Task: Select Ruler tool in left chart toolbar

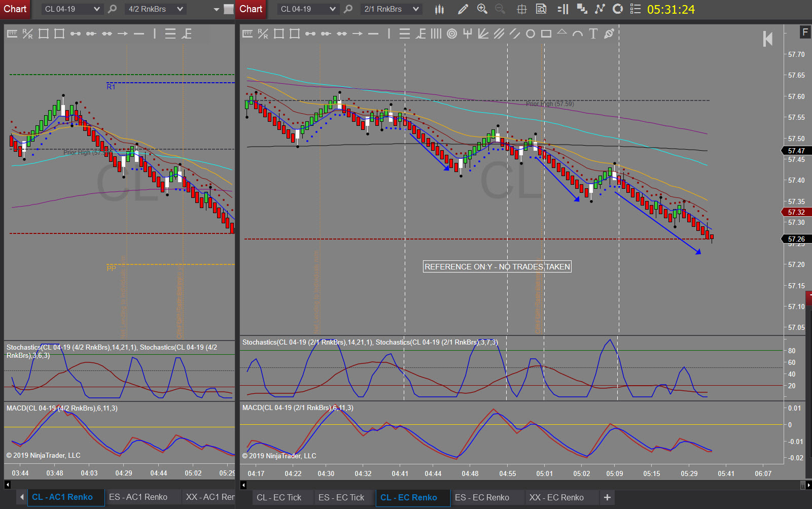Action: point(12,33)
